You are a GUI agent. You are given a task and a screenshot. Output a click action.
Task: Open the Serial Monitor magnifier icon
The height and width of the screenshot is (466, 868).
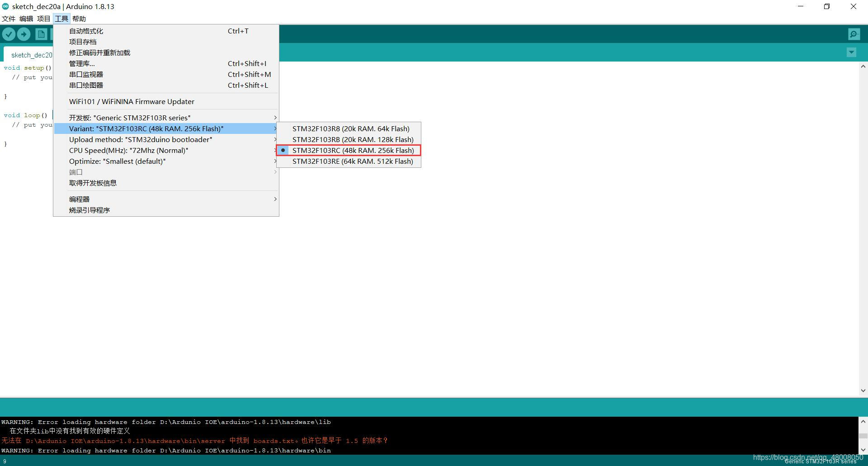[854, 34]
